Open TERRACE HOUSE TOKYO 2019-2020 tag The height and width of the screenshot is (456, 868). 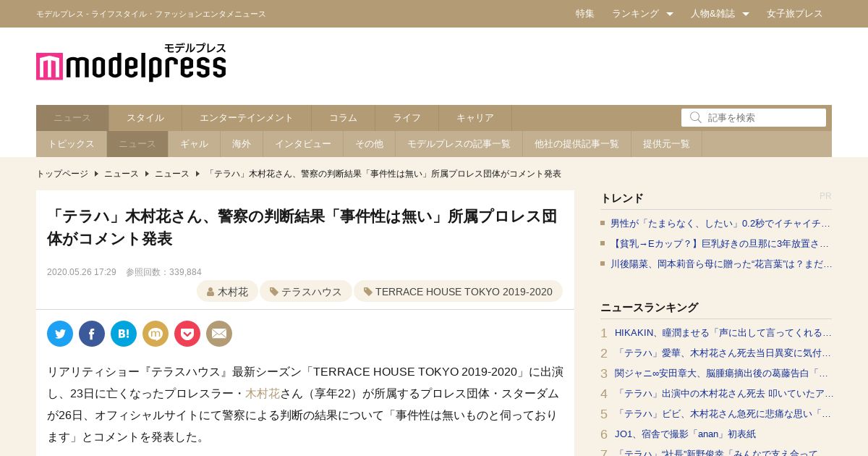[458, 292]
